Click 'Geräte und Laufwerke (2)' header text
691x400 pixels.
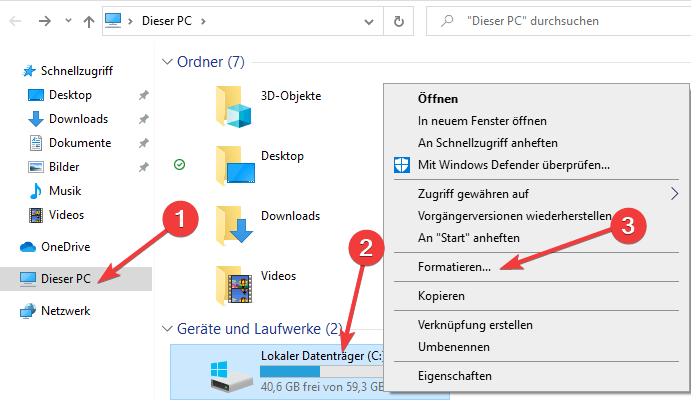260,329
